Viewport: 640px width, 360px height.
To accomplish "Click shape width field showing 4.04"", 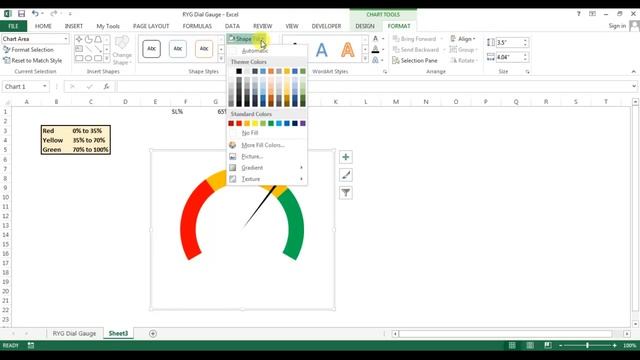I will point(509,57).
